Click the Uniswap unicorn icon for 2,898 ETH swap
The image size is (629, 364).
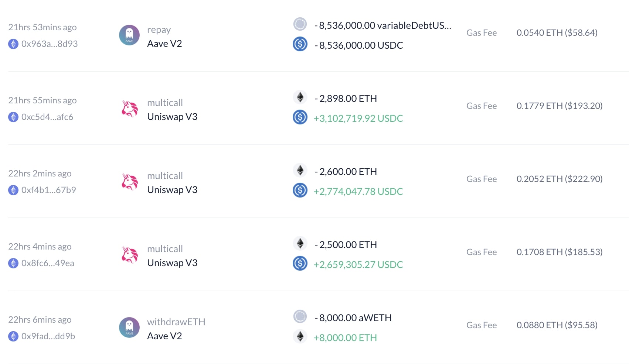(x=129, y=109)
